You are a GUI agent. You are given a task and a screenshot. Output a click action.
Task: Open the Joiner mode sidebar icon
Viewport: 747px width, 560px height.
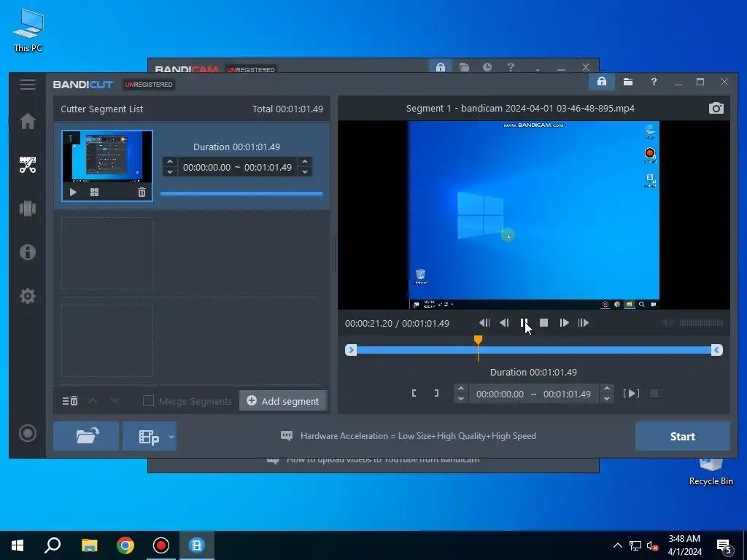click(28, 209)
